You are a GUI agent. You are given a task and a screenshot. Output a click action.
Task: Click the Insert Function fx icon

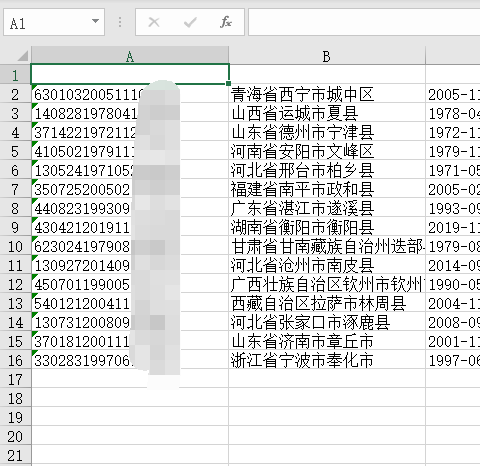pos(226,22)
